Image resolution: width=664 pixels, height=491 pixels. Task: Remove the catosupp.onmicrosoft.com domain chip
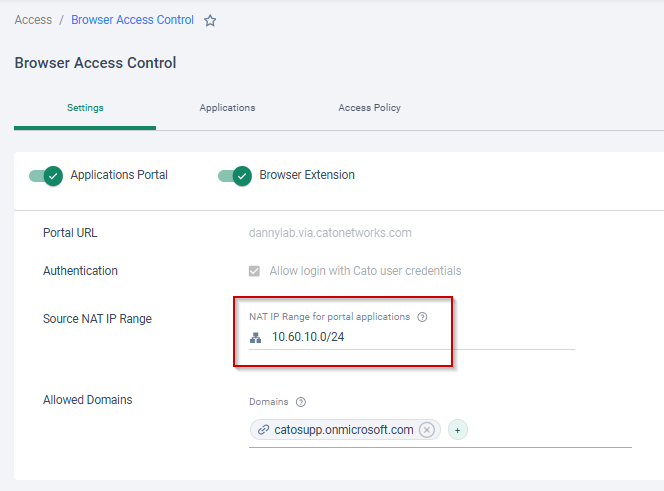pos(427,430)
